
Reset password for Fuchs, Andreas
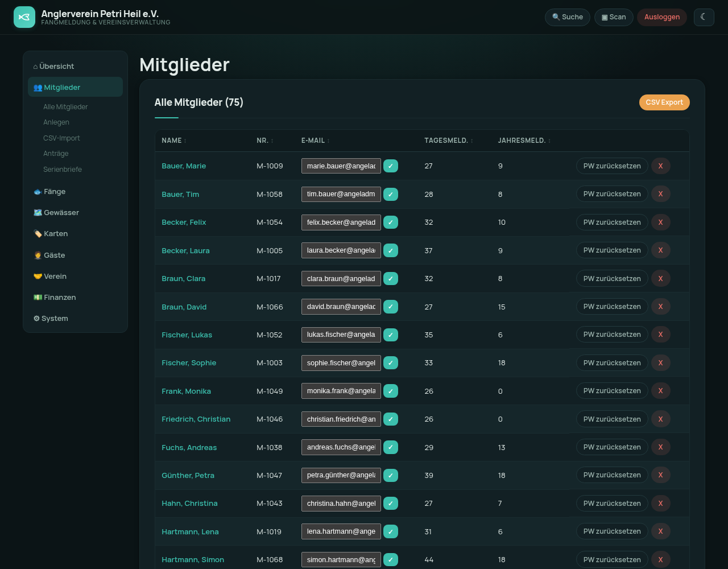tap(612, 447)
